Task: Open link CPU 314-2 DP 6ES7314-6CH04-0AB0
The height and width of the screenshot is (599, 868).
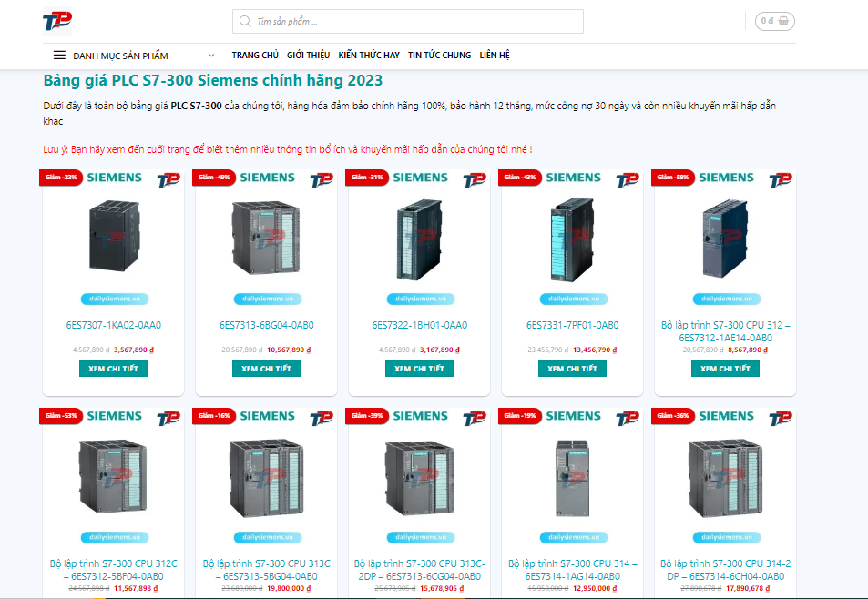Action: pos(725,570)
